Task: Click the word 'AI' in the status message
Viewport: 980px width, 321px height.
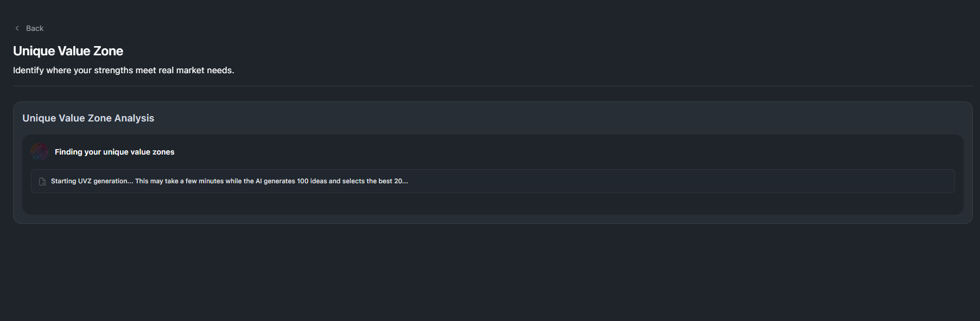Action: pos(259,181)
